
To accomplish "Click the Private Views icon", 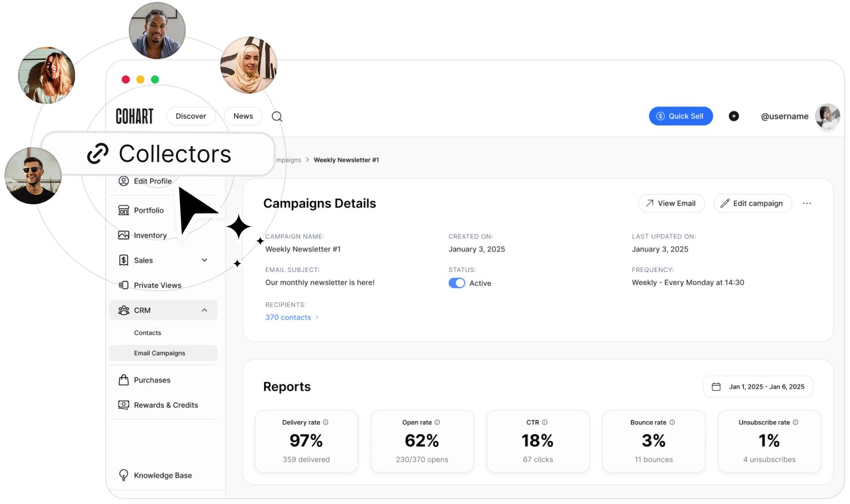I will 124,285.
